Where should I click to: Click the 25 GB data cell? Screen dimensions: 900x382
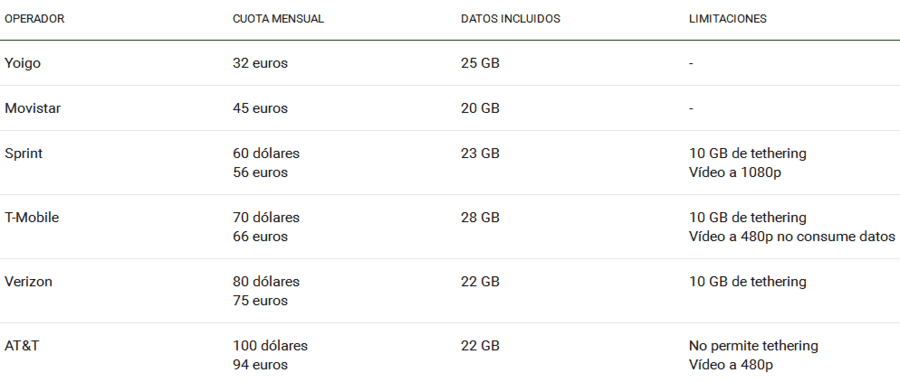pyautogui.click(x=480, y=63)
